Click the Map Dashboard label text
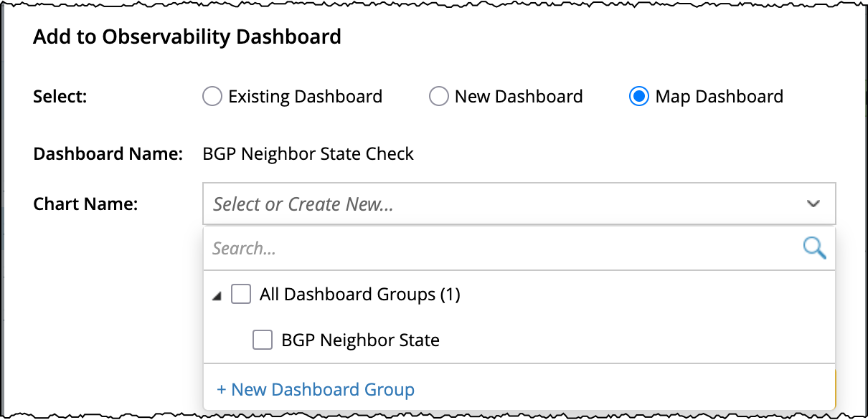This screenshot has width=868, height=420. pyautogui.click(x=719, y=97)
